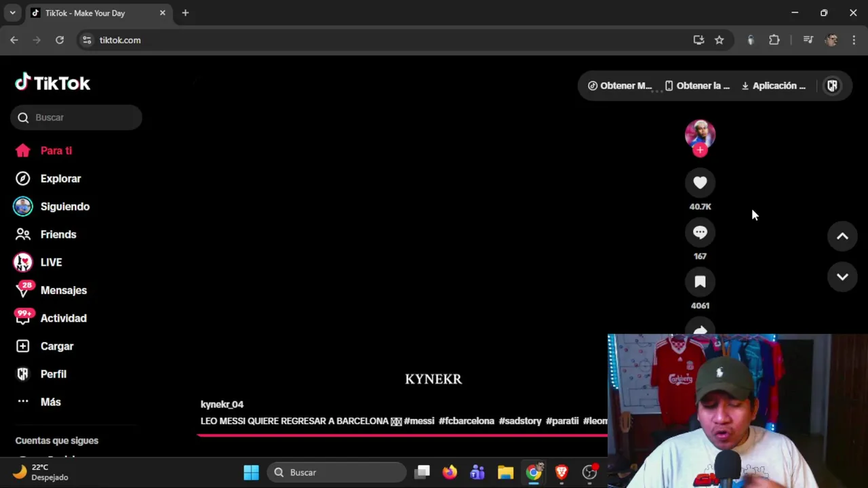Viewport: 868px width, 488px height.
Task: Click the Mensajes icon with 28 badge
Action: [x=24, y=289]
